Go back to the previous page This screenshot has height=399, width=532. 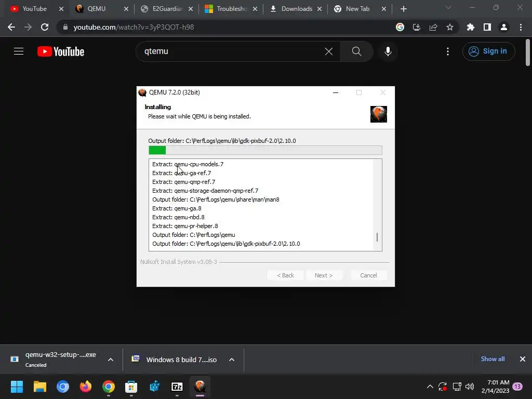(11, 27)
